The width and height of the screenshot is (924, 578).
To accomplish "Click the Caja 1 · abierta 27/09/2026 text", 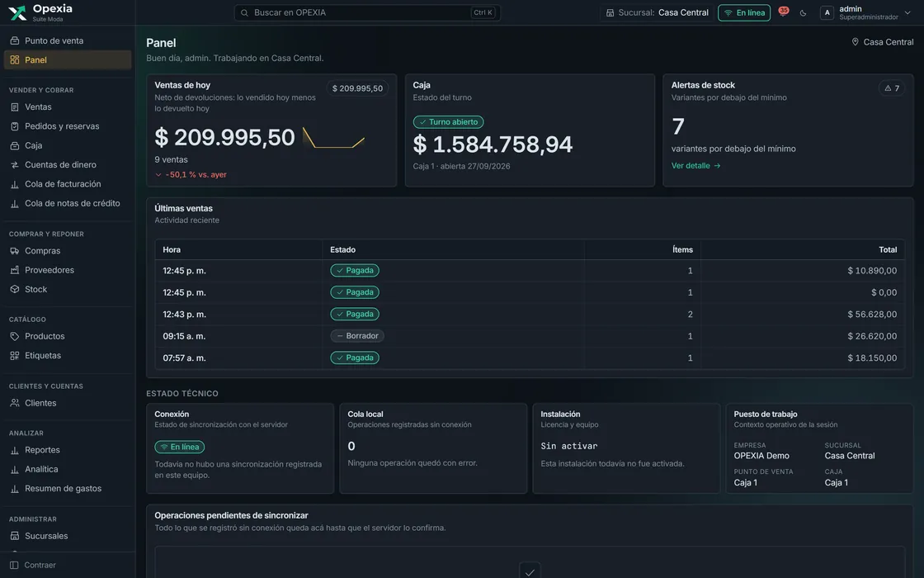I will 461,166.
